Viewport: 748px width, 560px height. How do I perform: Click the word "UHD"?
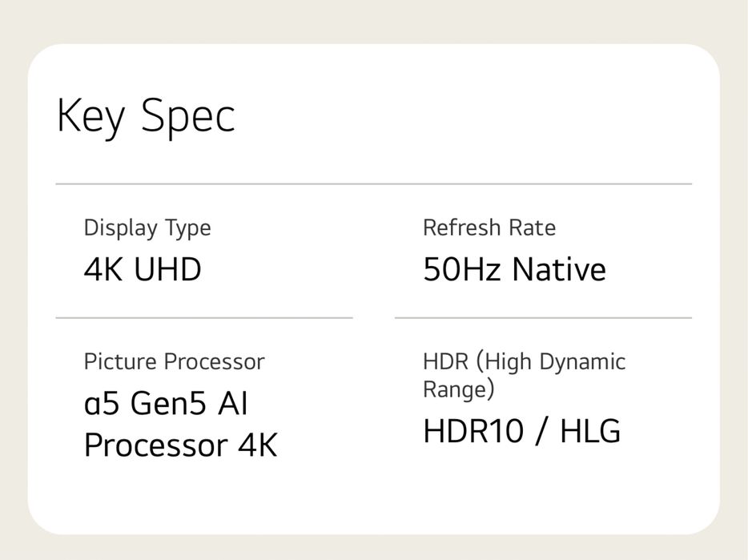tap(167, 269)
